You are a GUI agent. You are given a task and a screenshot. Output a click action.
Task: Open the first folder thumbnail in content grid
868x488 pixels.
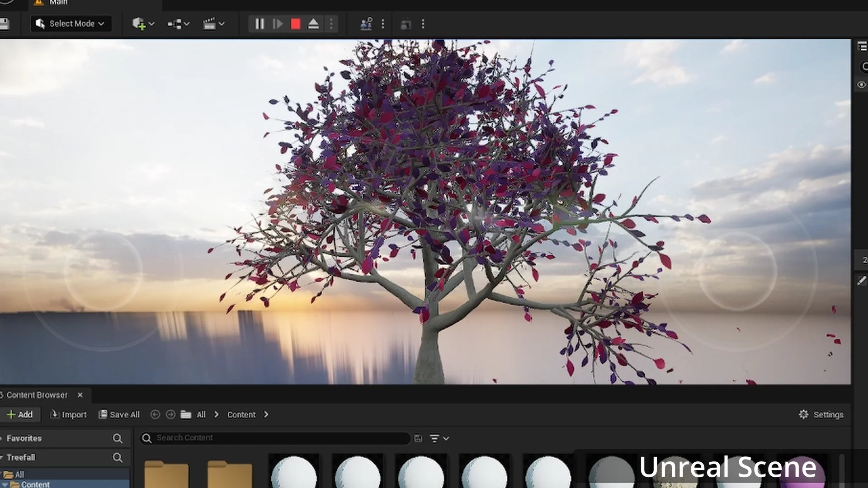tap(166, 474)
